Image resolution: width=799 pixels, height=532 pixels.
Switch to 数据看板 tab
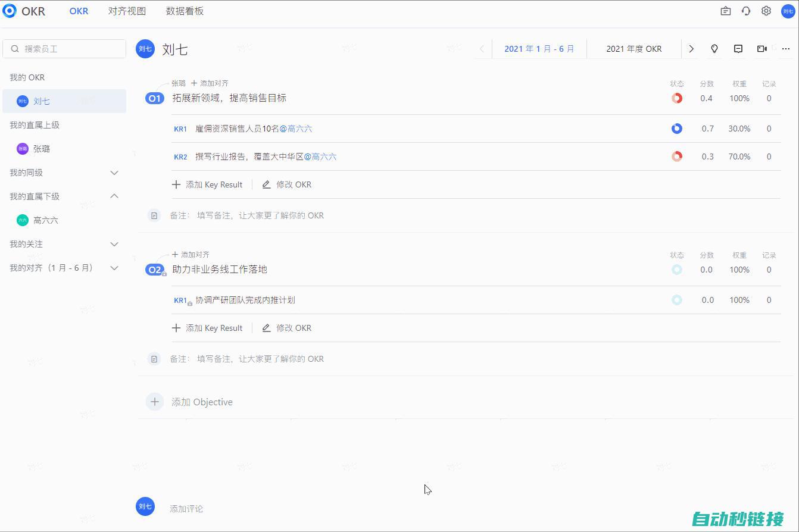coord(185,11)
